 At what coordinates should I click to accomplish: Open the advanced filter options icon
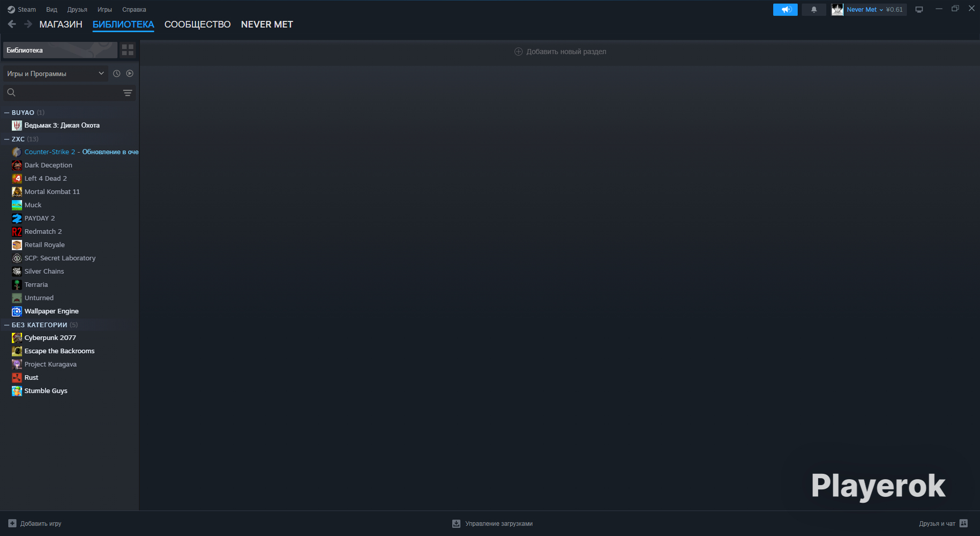(x=128, y=93)
